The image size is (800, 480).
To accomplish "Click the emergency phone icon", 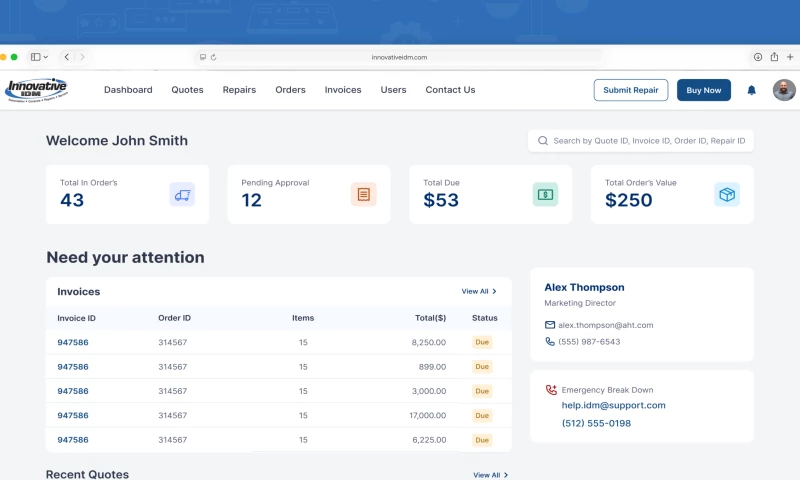I will [551, 390].
